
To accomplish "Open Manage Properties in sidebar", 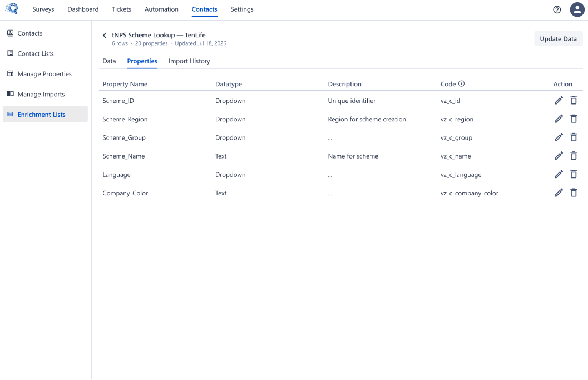I will tap(46, 74).
